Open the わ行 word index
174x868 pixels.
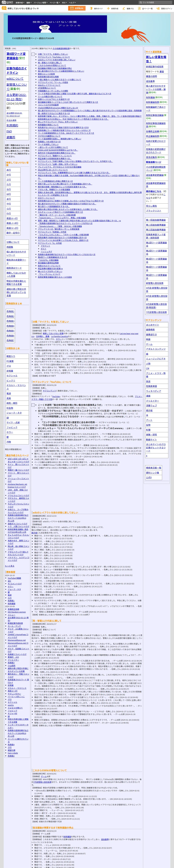(9, 213)
